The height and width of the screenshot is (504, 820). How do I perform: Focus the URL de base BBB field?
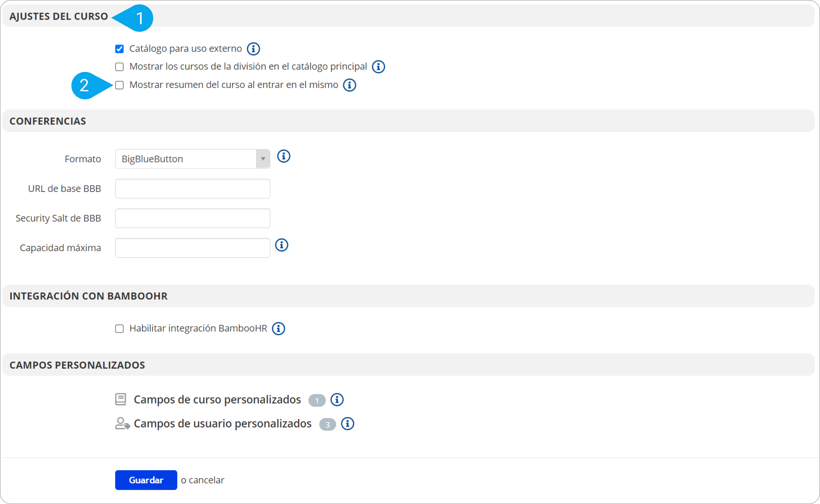pyautogui.click(x=192, y=188)
